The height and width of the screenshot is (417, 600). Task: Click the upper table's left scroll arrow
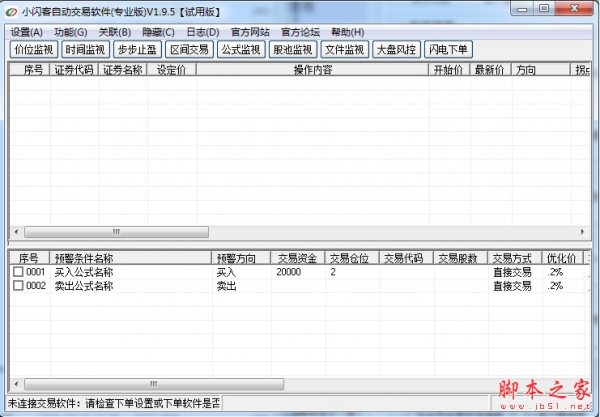16,232
